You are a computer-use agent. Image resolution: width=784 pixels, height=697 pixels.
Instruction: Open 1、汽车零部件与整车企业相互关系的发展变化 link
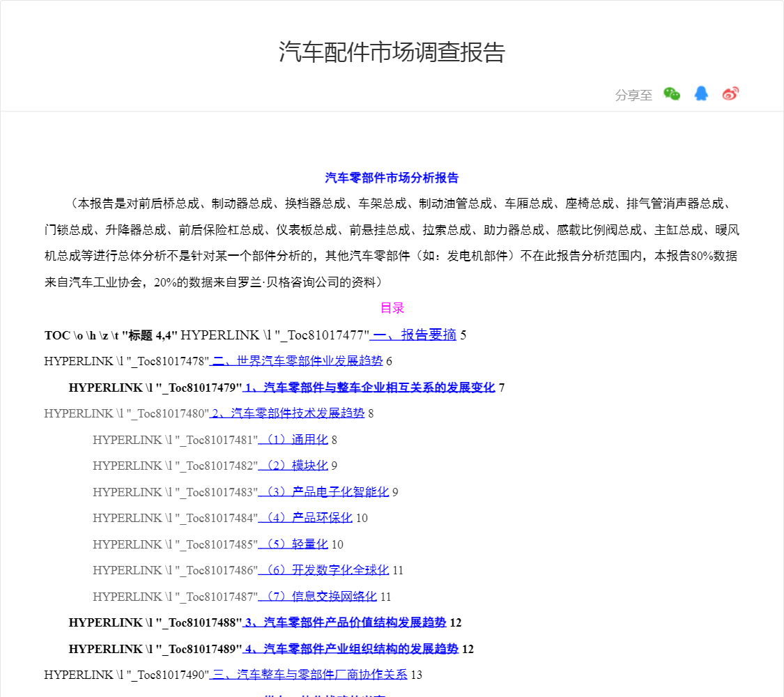(369, 388)
